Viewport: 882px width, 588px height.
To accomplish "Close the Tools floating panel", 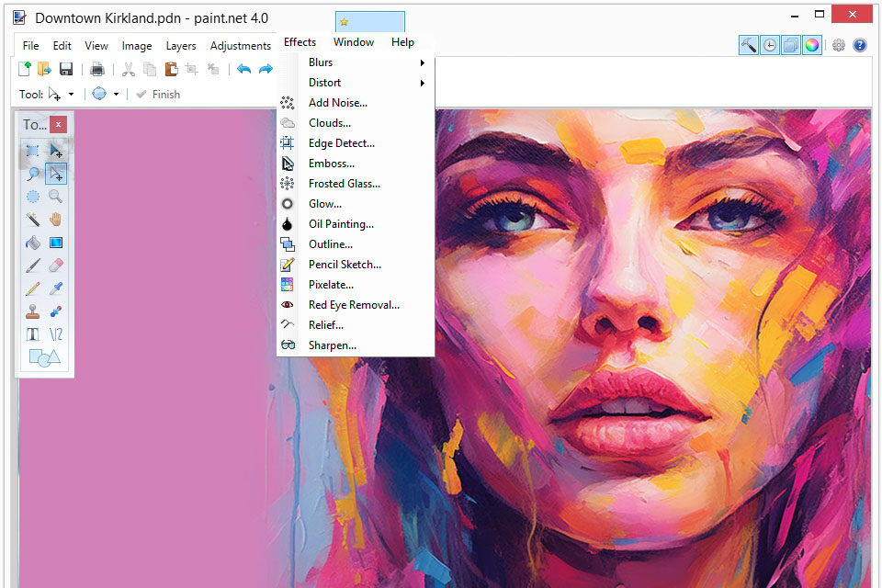I will click(58, 124).
